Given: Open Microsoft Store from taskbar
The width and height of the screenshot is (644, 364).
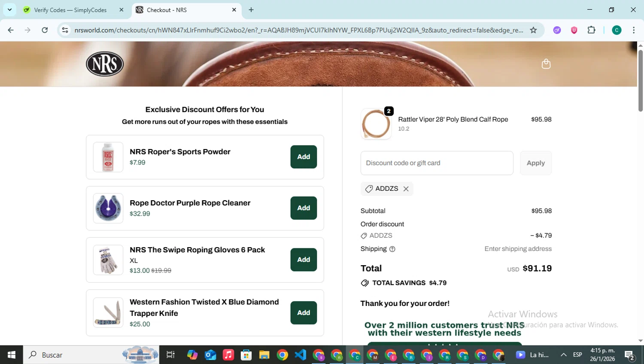Looking at the screenshot, I should (246, 355).
